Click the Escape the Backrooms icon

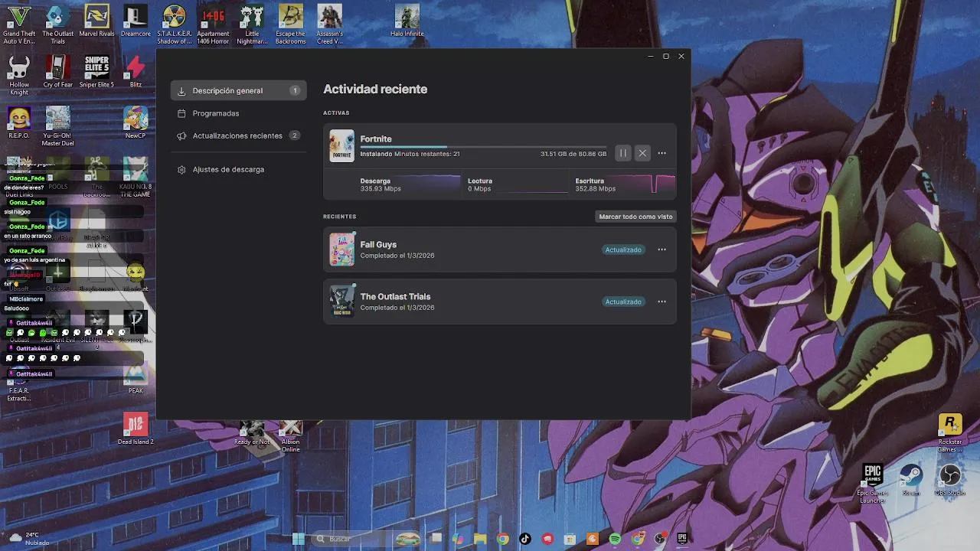pos(291,24)
